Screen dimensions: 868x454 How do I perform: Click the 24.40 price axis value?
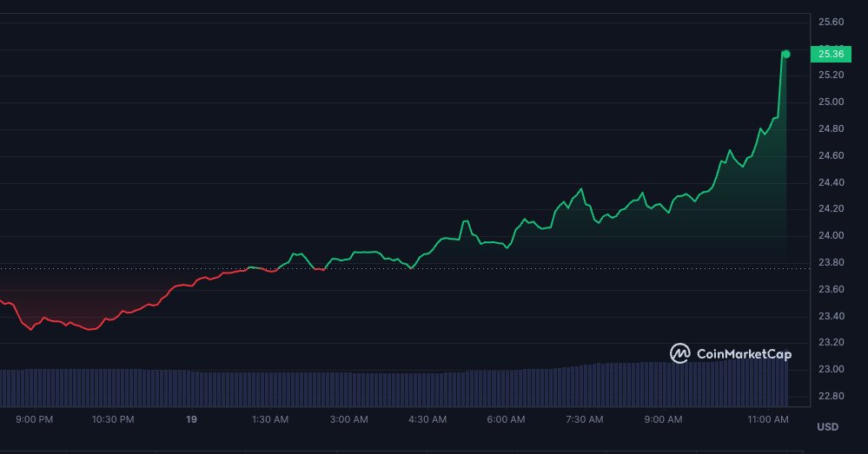coord(831,182)
